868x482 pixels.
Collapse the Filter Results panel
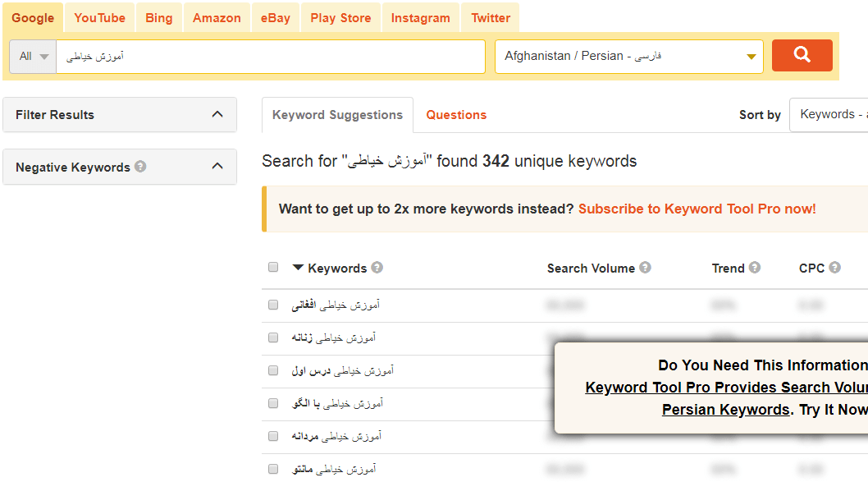point(217,114)
